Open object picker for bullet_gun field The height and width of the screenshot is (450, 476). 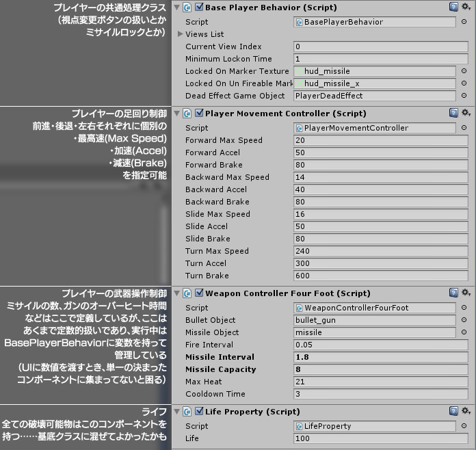(x=464, y=320)
